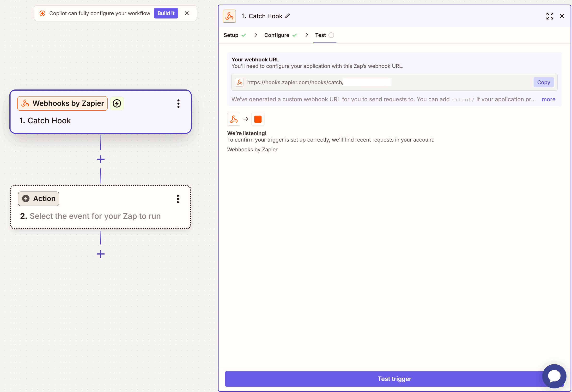This screenshot has height=392, width=572.
Task: Switch to the Setup tab
Action: tap(231, 35)
